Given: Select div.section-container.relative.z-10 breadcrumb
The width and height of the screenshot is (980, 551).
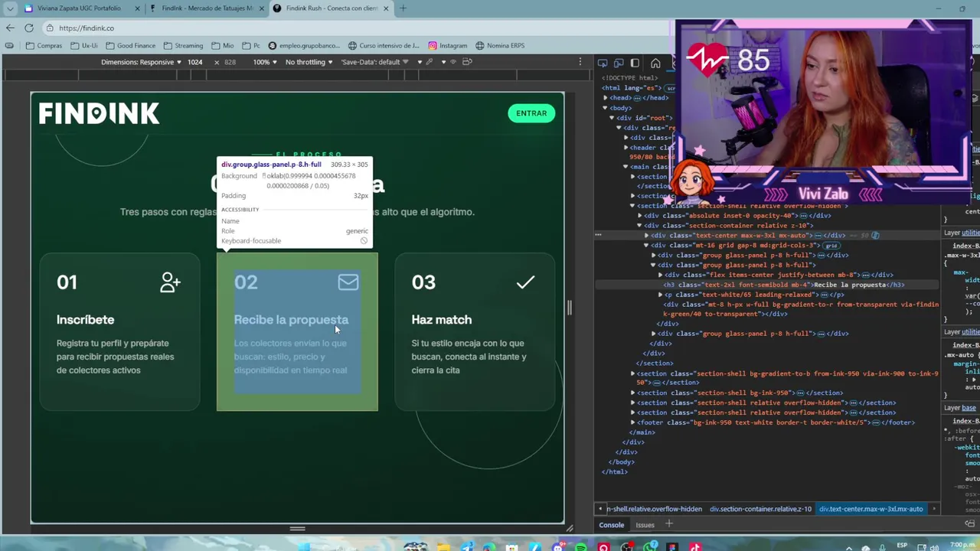Looking at the screenshot, I should click(760, 509).
